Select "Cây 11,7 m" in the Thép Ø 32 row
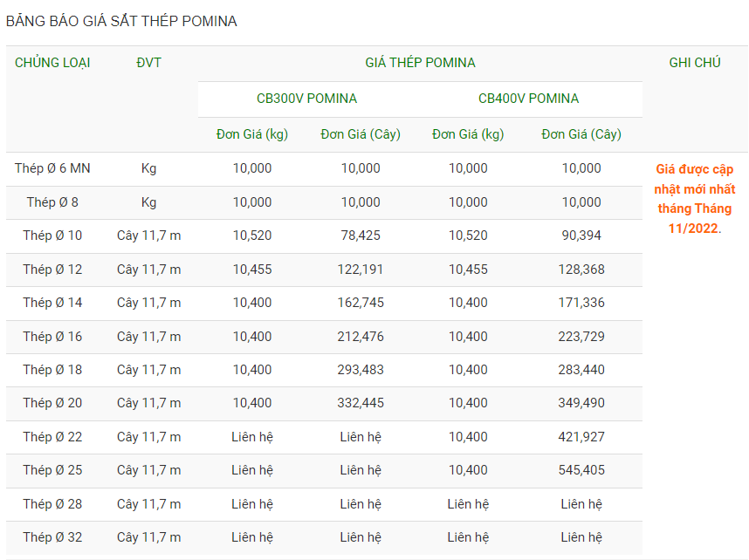 pos(148,537)
